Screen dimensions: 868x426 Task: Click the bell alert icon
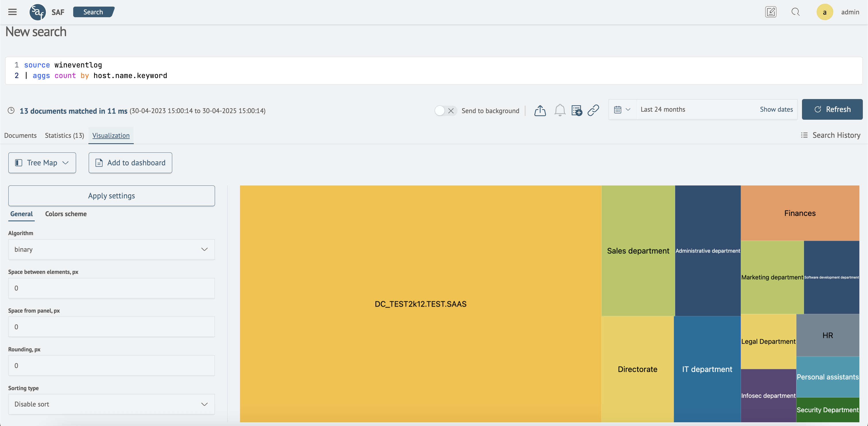[560, 110]
